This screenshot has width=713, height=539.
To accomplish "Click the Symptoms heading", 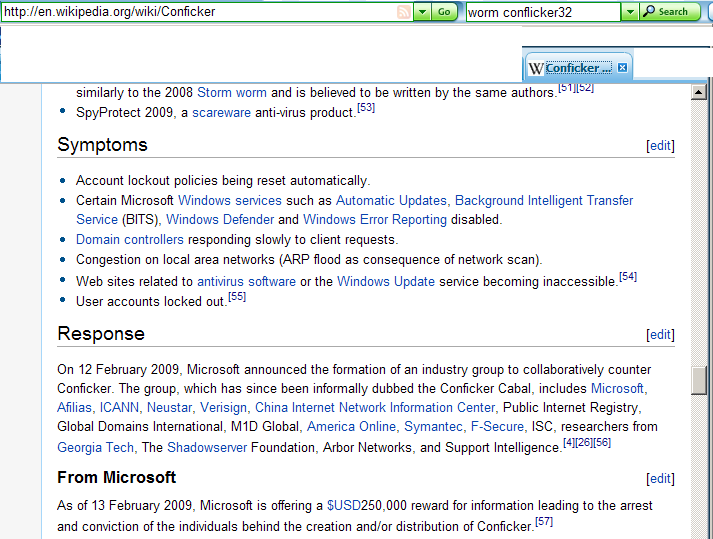I will (x=102, y=145).
